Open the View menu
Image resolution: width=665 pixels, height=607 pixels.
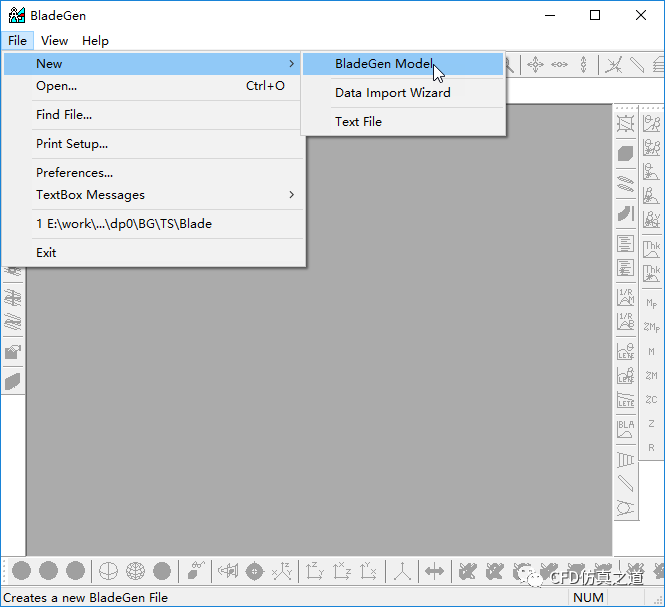coord(54,41)
